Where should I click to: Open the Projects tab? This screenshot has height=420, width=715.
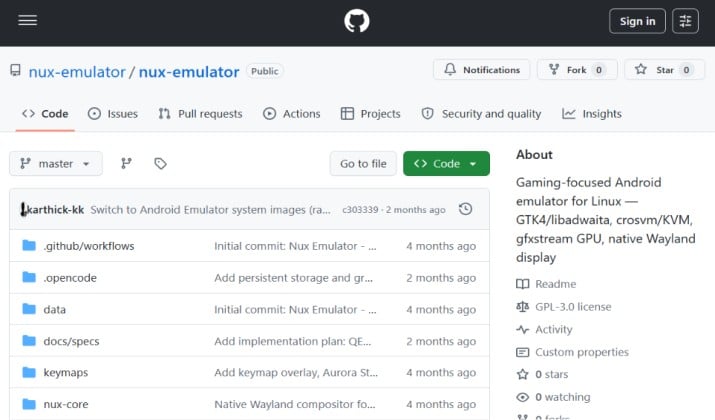[370, 114]
